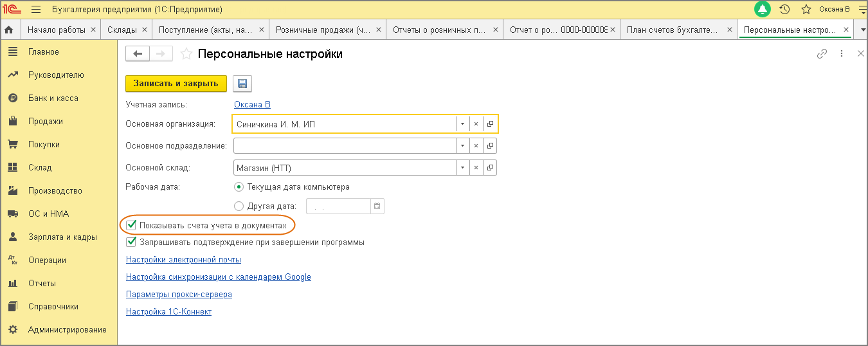
Task: Expand the Основное подразделение dropdown
Action: click(x=462, y=146)
